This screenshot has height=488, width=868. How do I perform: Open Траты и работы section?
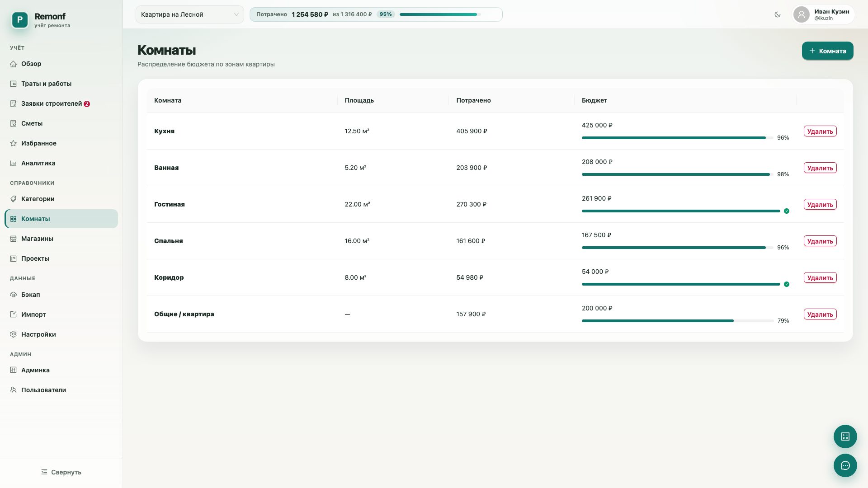pos(61,84)
